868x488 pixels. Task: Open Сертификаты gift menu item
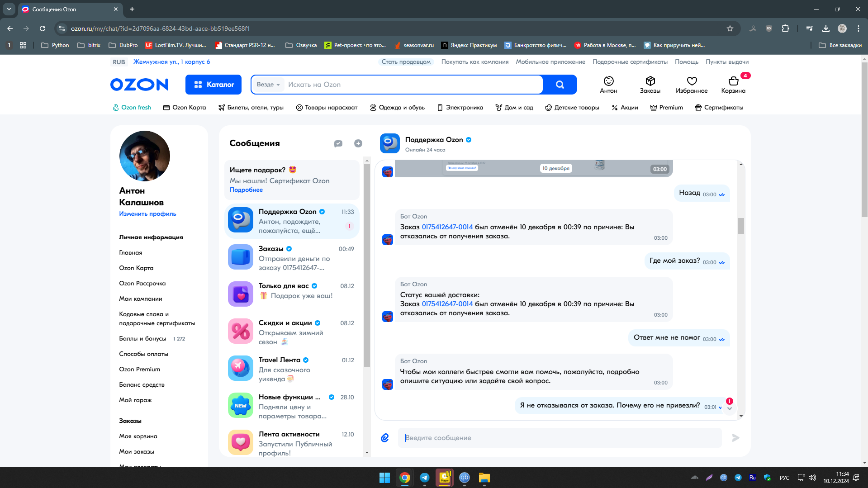coord(719,108)
